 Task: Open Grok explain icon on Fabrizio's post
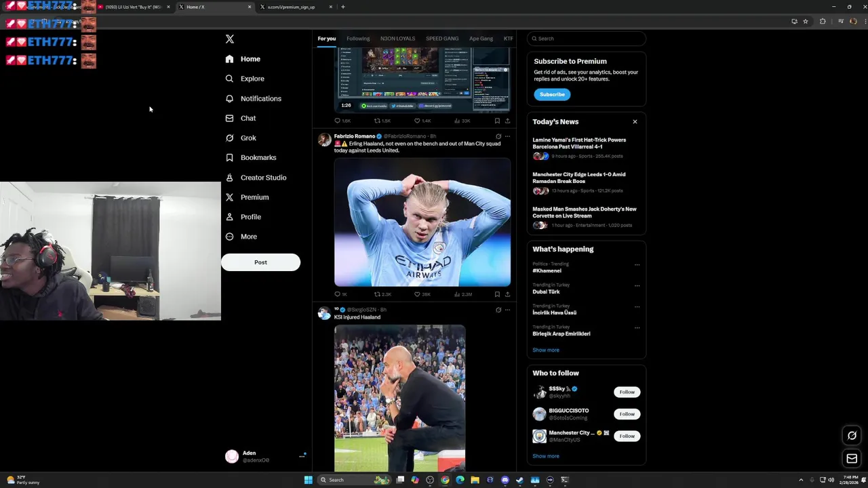(498, 136)
